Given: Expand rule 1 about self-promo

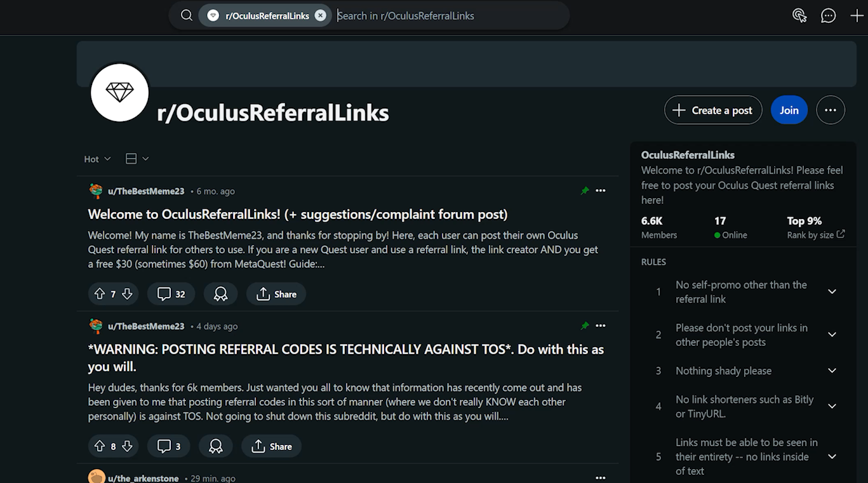Looking at the screenshot, I should 832,292.
